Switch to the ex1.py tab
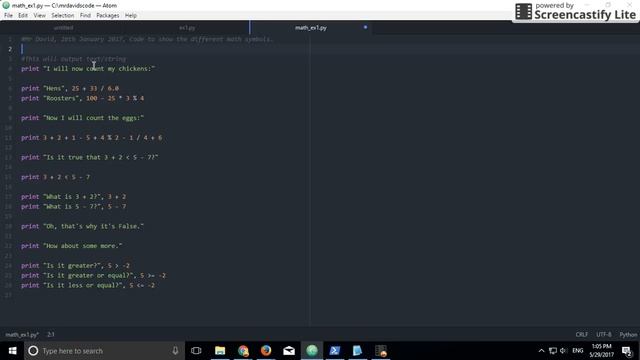The height and width of the screenshot is (360, 640). [187, 28]
